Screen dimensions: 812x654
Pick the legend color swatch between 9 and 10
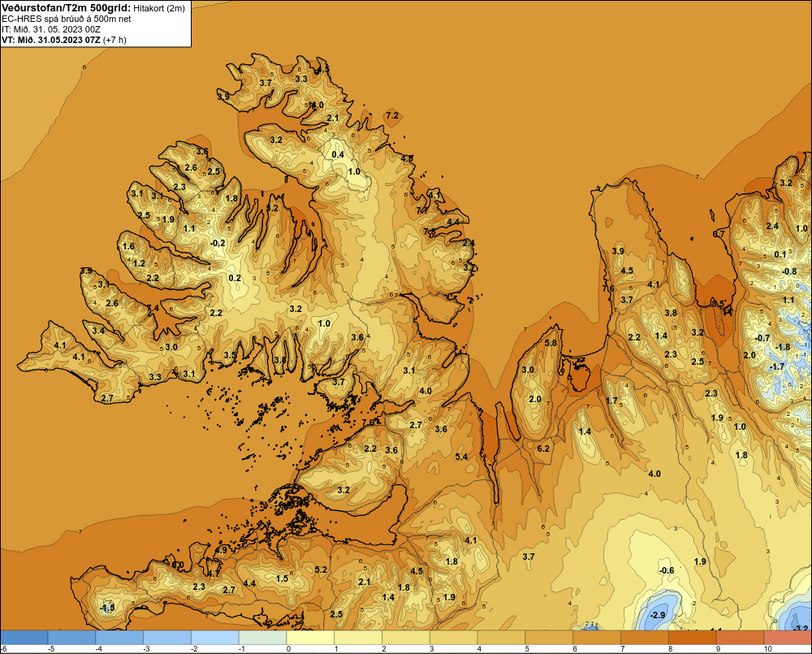(x=740, y=638)
